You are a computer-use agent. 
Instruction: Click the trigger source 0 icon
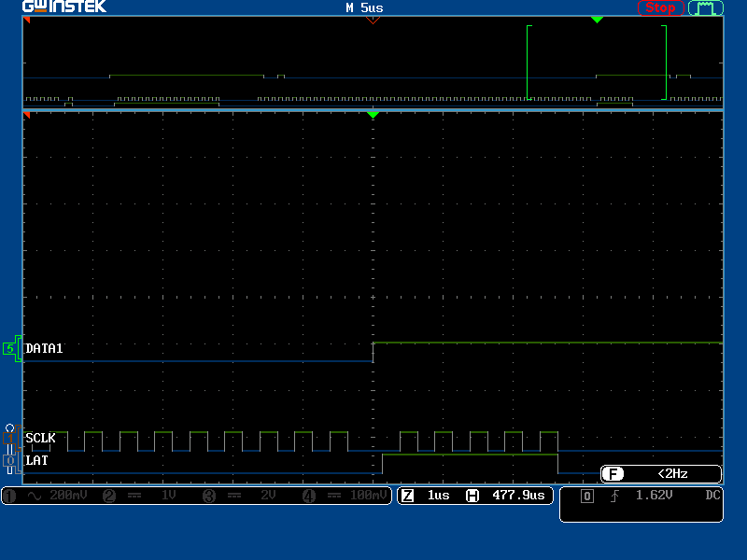point(587,497)
